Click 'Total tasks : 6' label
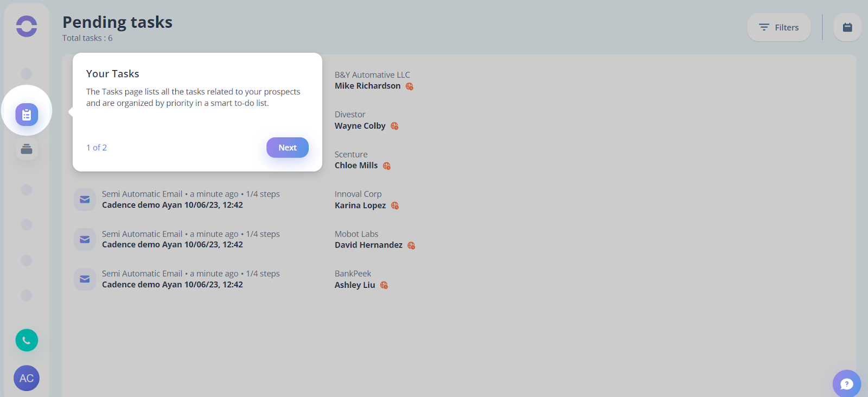 87,38
